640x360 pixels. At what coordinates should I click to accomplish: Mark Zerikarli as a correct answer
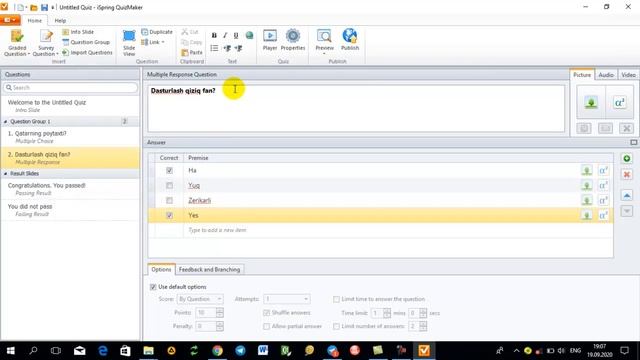click(x=169, y=200)
